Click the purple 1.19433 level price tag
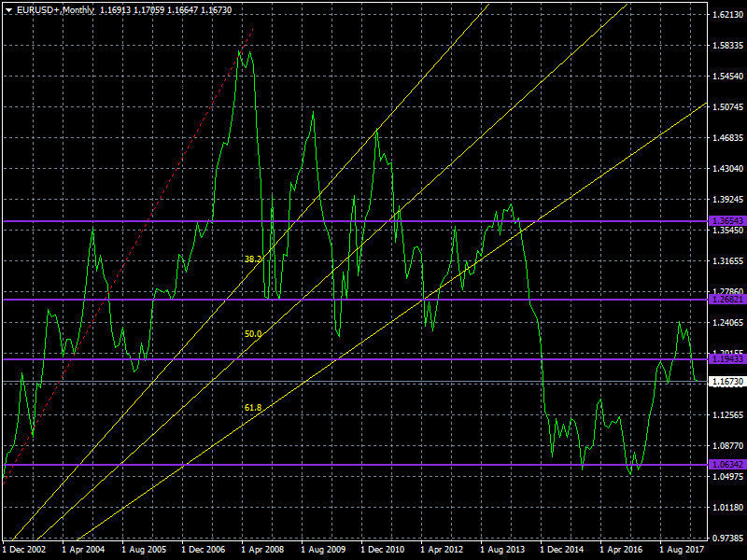The height and width of the screenshot is (560, 747). 727,359
